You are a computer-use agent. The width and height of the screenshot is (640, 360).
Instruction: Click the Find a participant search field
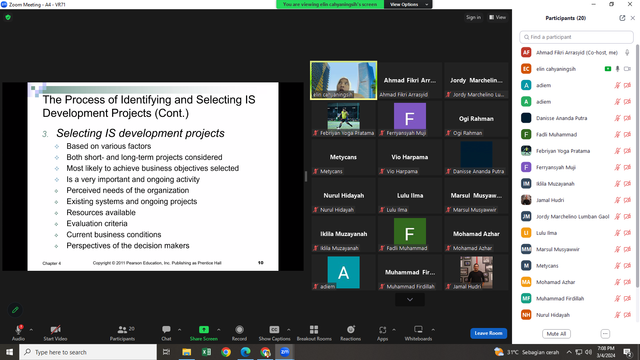click(x=576, y=37)
